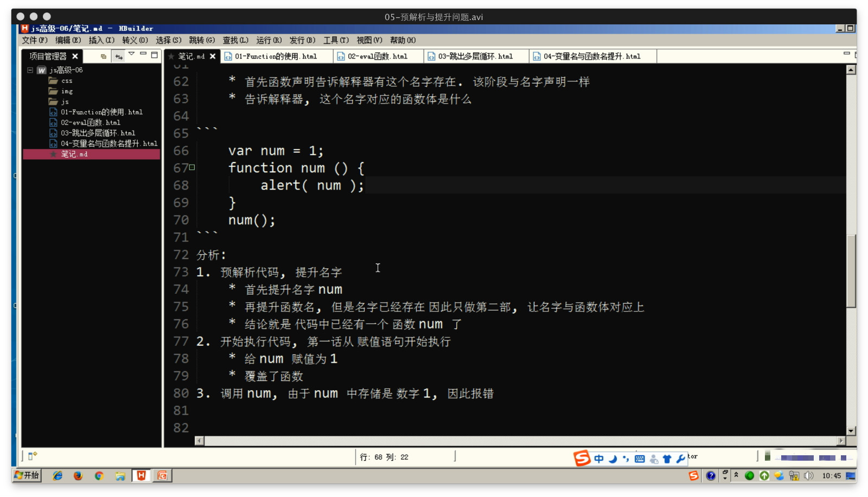Image resolution: width=868 pixels, height=497 pixels.
Task: Open the 运行(R) menu
Action: point(269,40)
